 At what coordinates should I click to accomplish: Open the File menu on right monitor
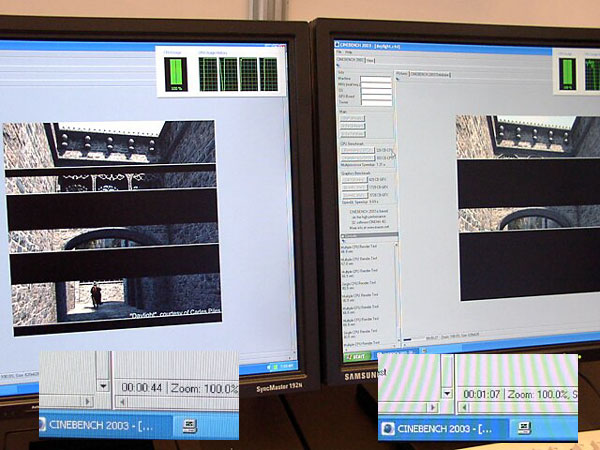[x=339, y=52]
